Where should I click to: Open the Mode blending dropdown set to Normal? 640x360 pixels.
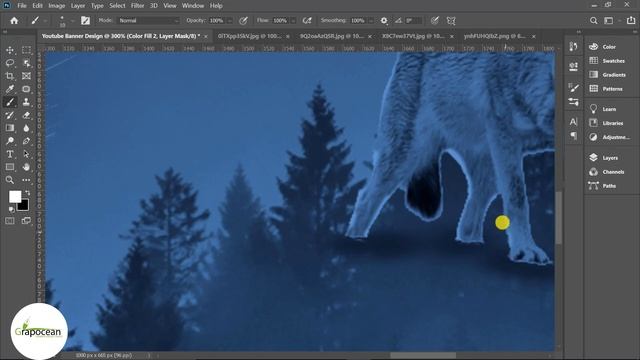tap(149, 20)
